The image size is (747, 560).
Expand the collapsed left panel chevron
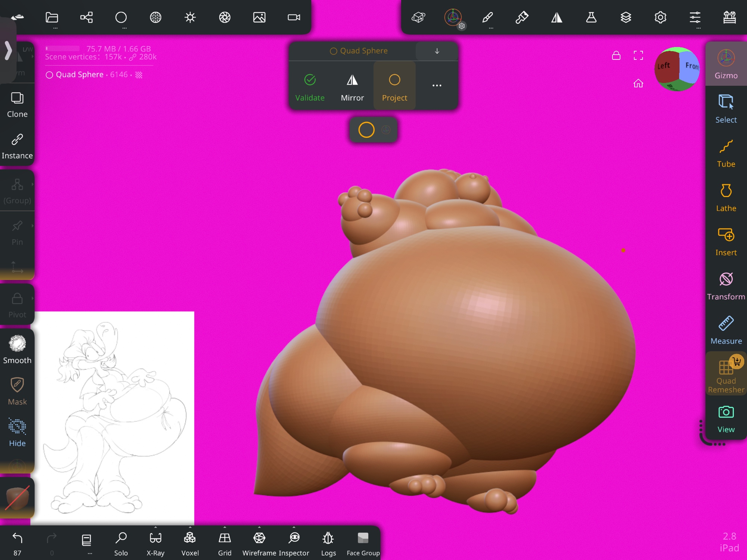click(x=8, y=50)
